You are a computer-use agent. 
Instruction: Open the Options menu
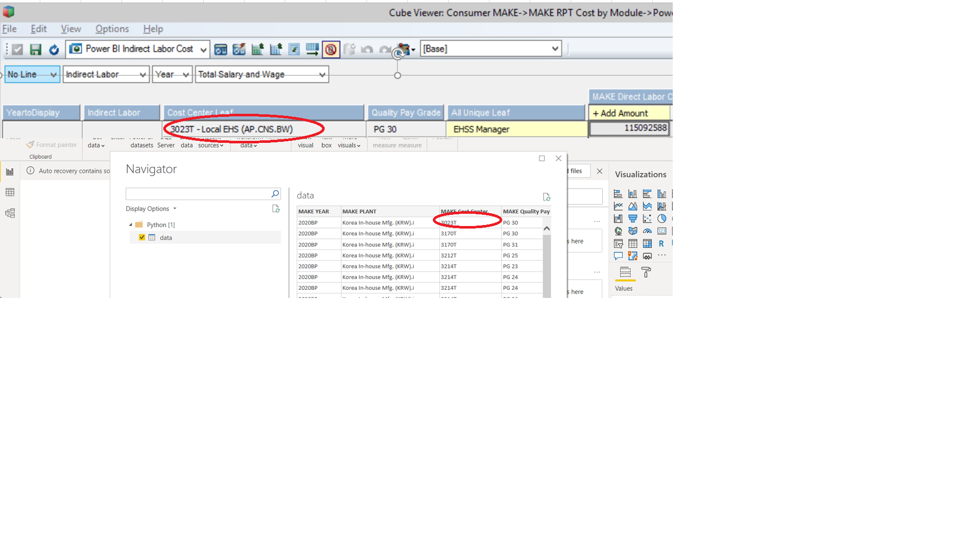pos(112,29)
